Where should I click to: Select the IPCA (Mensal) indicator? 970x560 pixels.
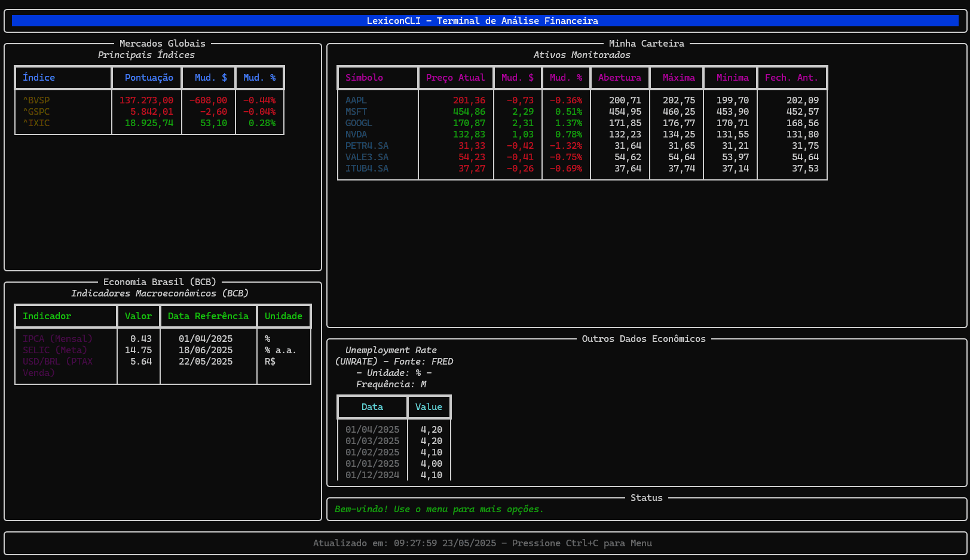(x=57, y=339)
